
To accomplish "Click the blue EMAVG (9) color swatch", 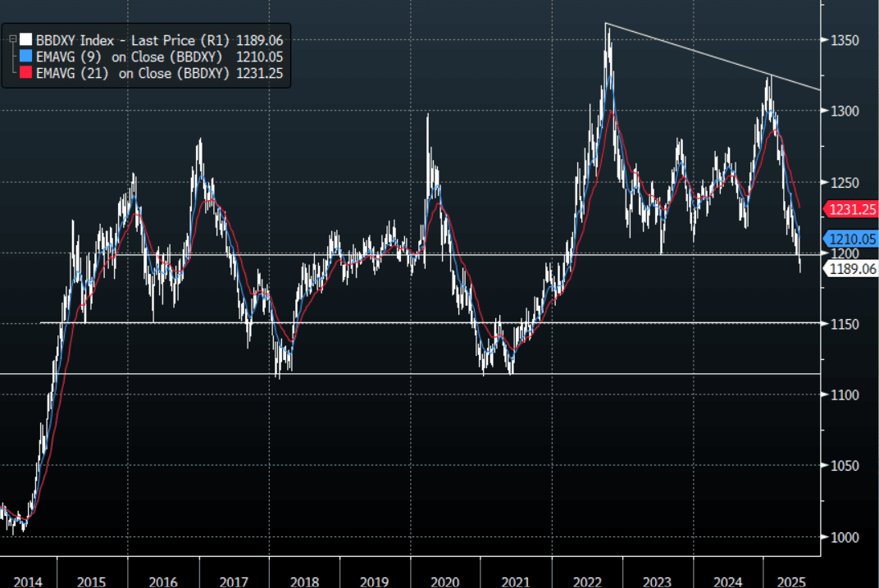I will [26, 56].
